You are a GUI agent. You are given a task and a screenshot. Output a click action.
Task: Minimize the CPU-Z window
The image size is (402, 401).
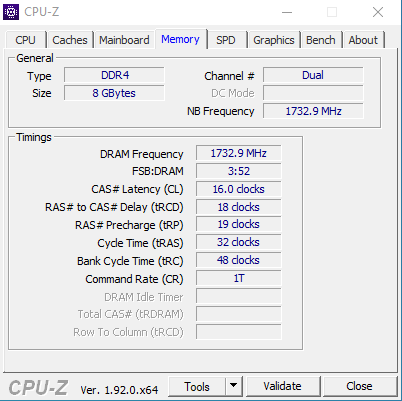pyautogui.click(x=287, y=13)
